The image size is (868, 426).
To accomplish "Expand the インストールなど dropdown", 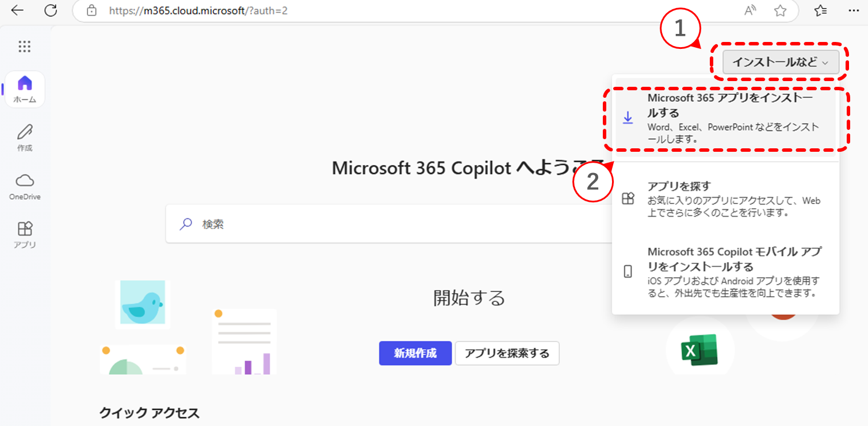I will tap(781, 62).
